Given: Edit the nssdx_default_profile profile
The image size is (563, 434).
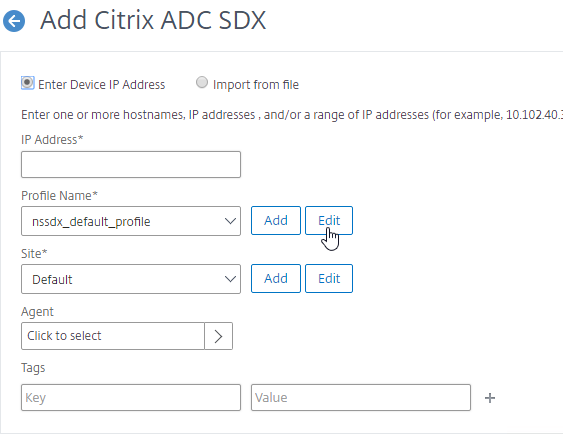Looking at the screenshot, I should (x=329, y=220).
